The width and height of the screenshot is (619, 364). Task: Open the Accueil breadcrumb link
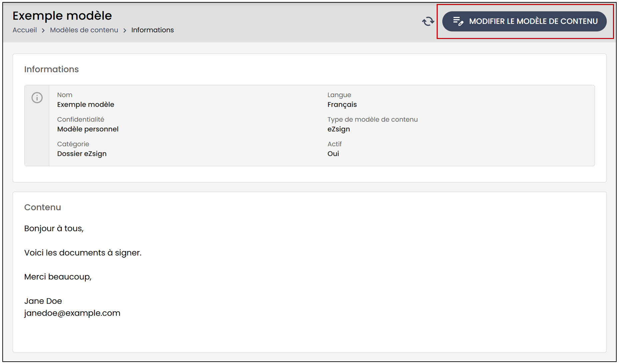(x=25, y=30)
